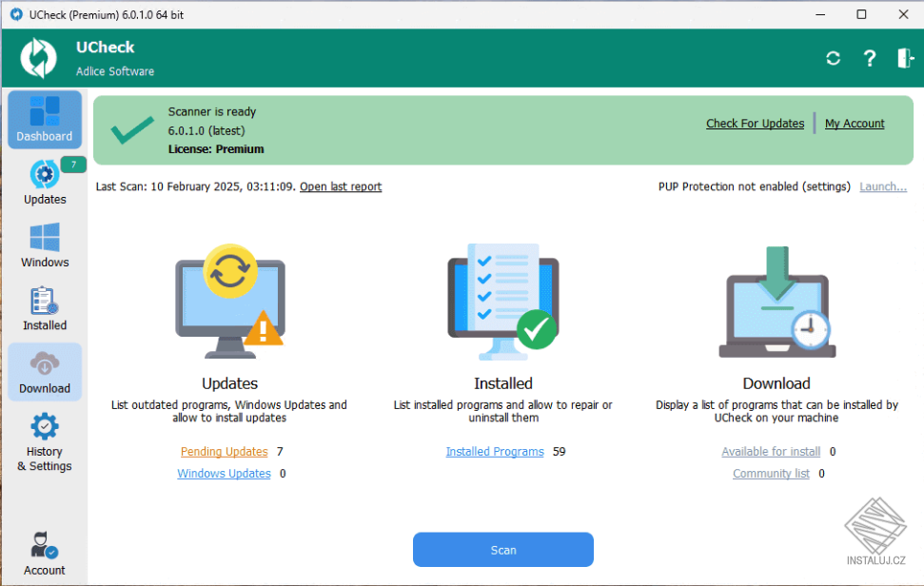Click 'PUP Protection not enabled (settings)' text
Screen dimensions: 924x586
coord(755,186)
